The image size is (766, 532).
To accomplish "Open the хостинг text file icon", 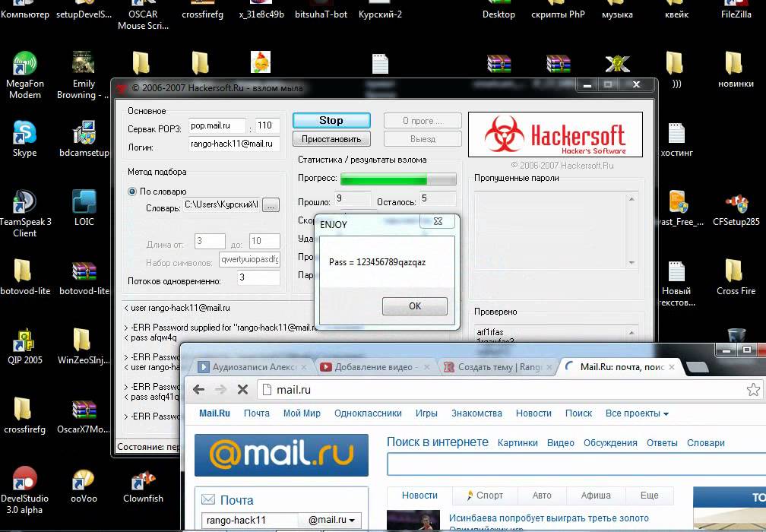I will pyautogui.click(x=676, y=139).
